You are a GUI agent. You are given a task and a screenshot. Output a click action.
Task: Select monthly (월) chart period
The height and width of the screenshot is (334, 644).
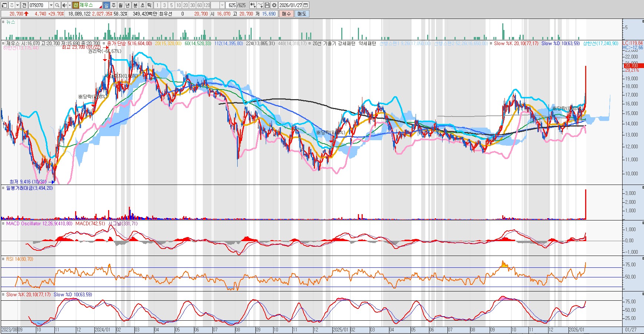coord(121,5)
